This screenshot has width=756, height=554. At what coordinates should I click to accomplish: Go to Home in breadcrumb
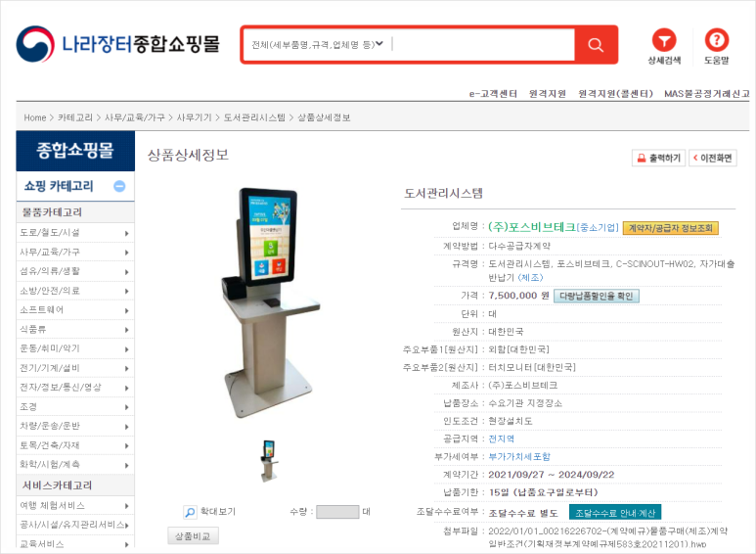coord(34,117)
